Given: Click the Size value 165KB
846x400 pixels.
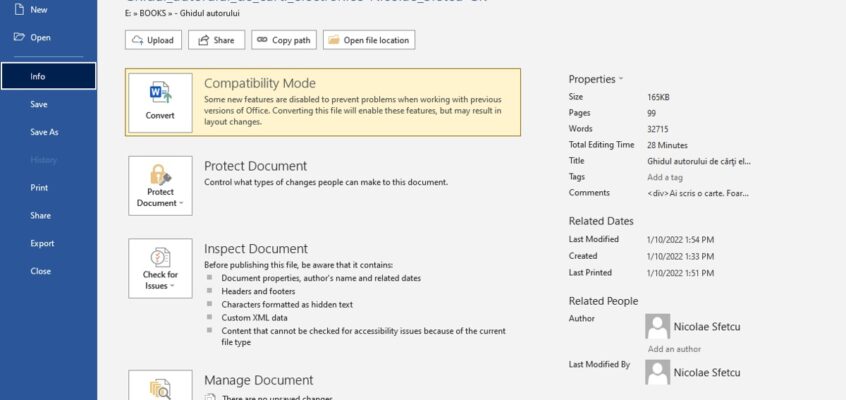Looking at the screenshot, I should click(x=658, y=97).
